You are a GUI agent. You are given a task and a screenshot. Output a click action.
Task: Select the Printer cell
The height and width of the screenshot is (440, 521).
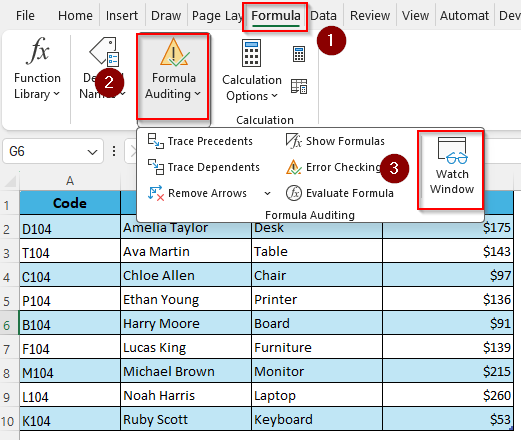coord(317,300)
